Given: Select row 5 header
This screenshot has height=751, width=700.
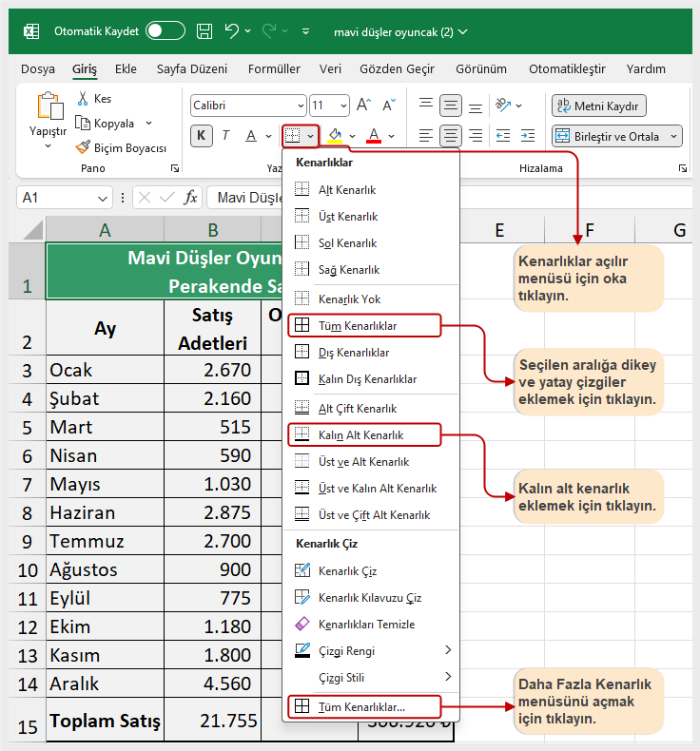Looking at the screenshot, I should [x=27, y=427].
